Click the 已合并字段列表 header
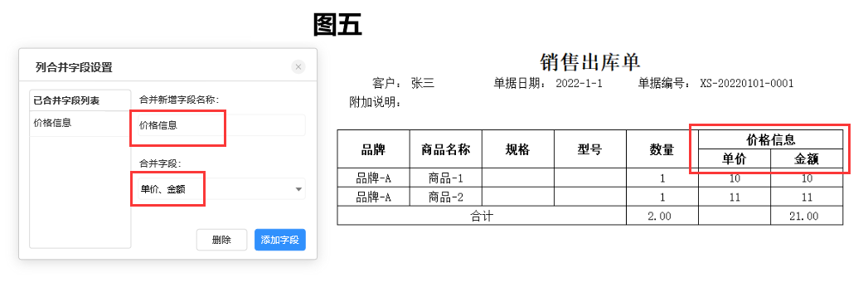Image resolution: width=868 pixels, height=302 pixels. pos(80,101)
